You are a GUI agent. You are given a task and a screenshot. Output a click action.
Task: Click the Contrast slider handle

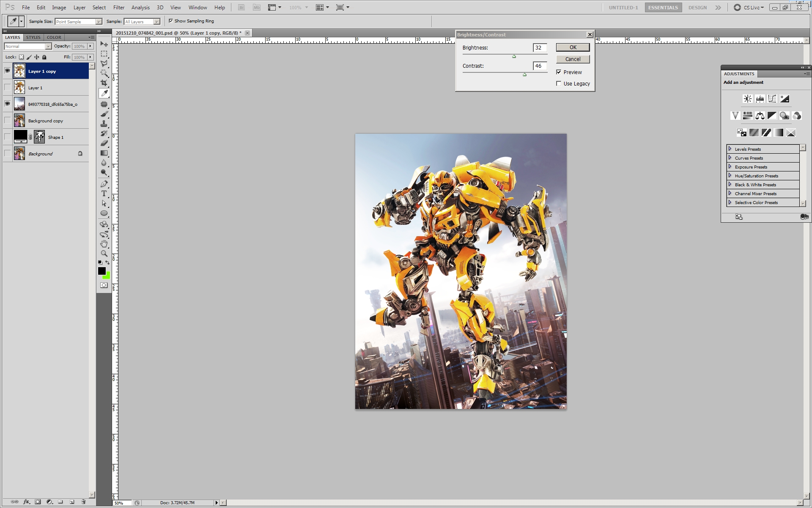524,75
